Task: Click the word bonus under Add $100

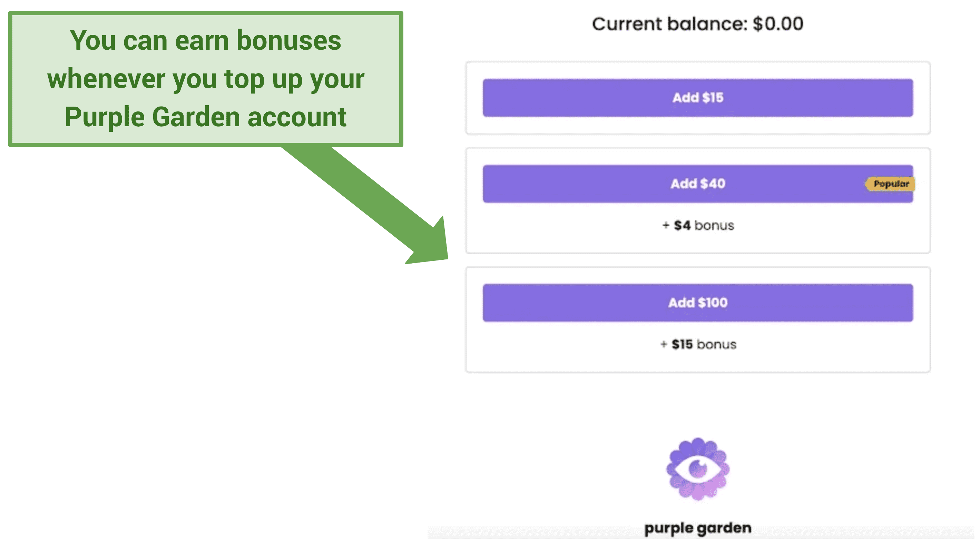Action: tap(717, 345)
